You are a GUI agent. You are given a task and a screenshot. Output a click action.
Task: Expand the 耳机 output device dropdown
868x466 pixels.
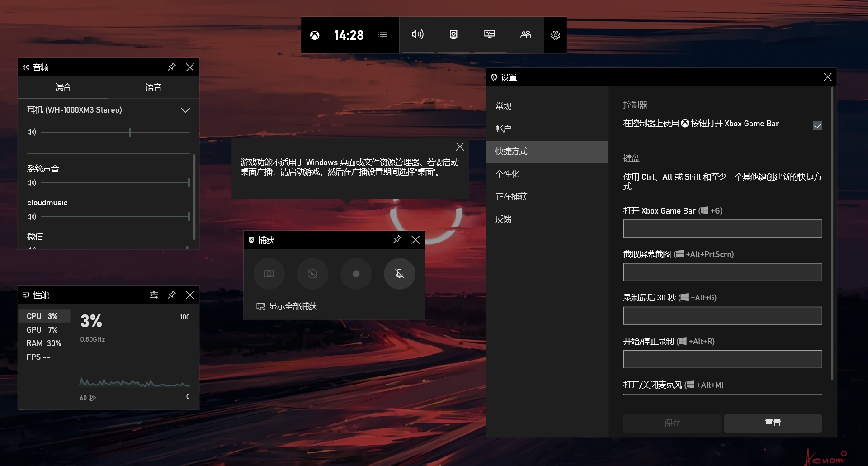coord(185,110)
